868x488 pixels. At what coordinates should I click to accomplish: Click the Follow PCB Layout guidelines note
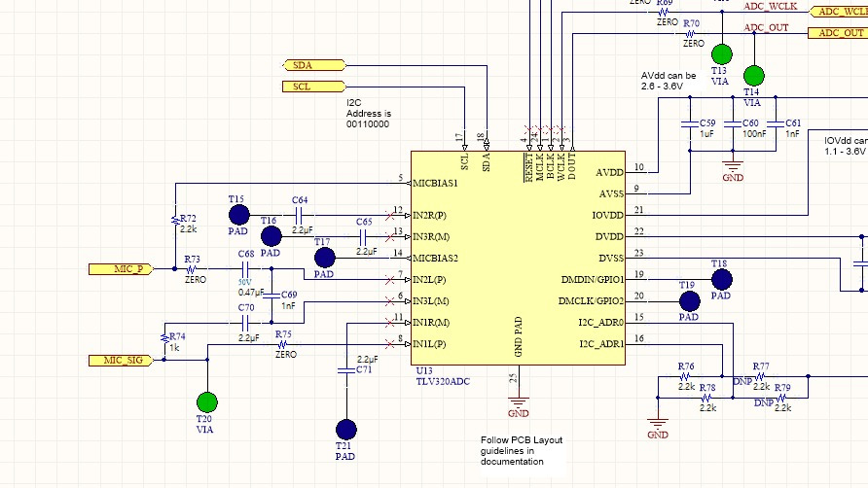pos(522,450)
